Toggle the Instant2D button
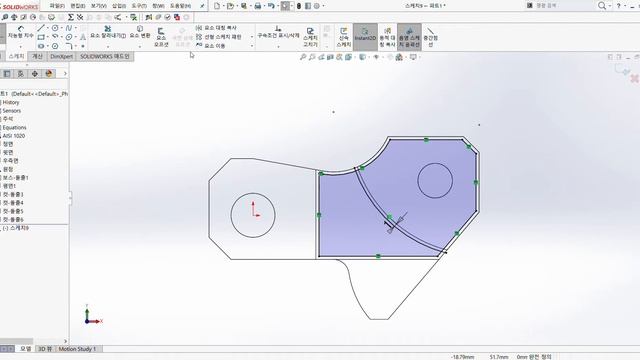 (365, 37)
